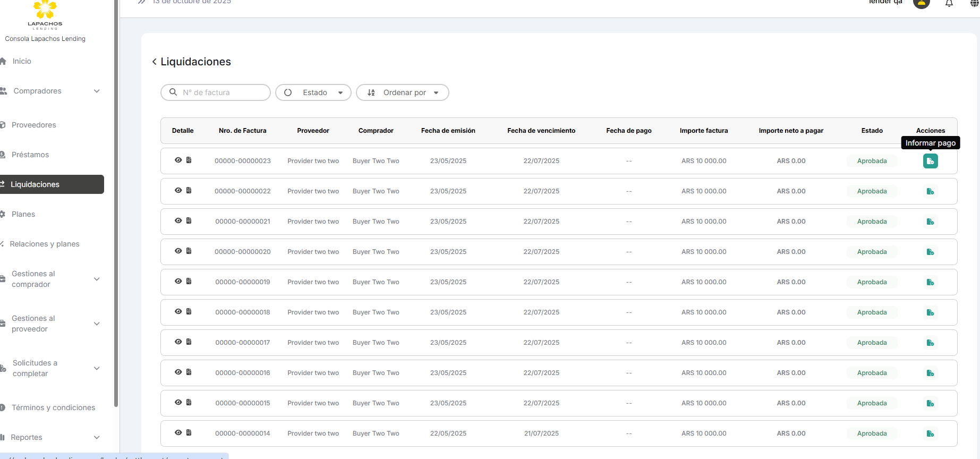This screenshot has height=459, width=980.
Task: Open the Estado filter dropdown
Action: [x=313, y=92]
